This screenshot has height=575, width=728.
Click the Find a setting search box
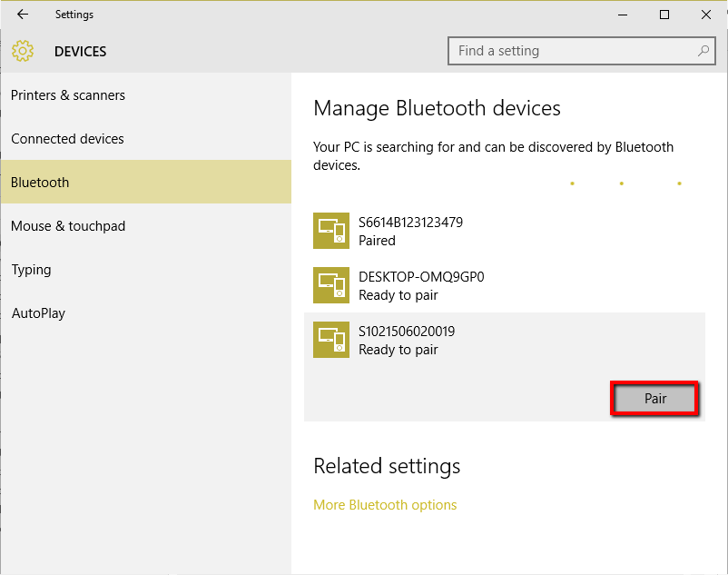[581, 51]
